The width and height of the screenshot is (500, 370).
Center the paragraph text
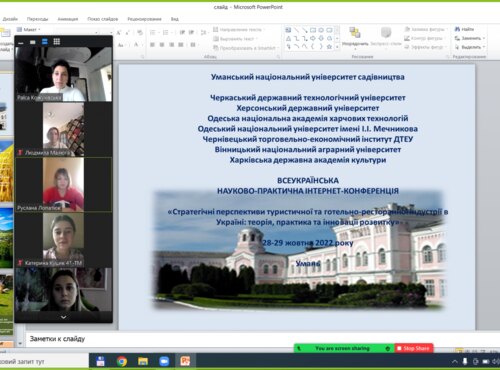162,45
